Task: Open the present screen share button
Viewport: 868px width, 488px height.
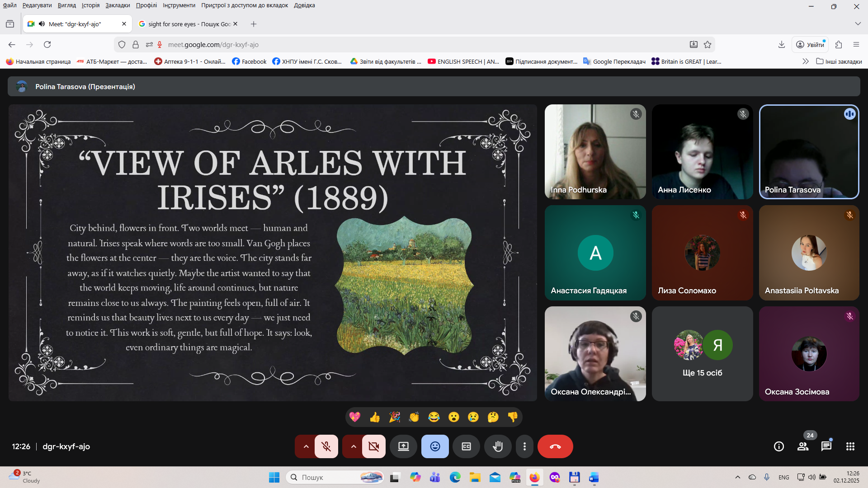Action: point(403,446)
